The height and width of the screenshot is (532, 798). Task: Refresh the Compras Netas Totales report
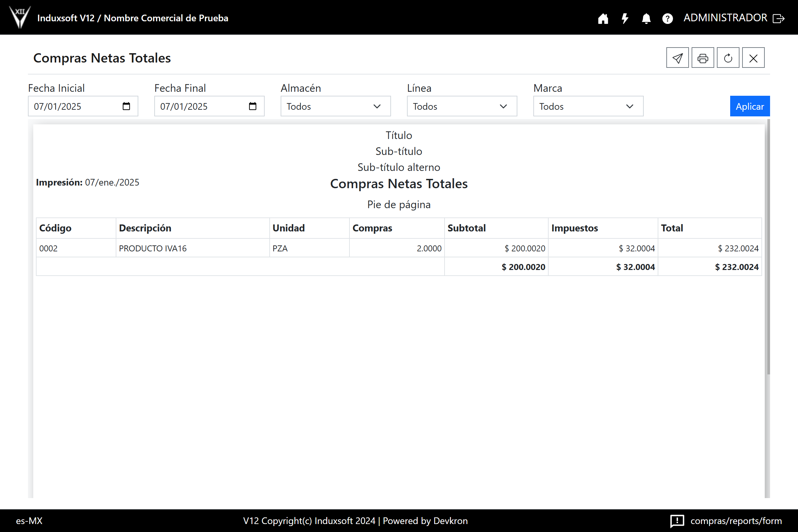pyautogui.click(x=728, y=58)
